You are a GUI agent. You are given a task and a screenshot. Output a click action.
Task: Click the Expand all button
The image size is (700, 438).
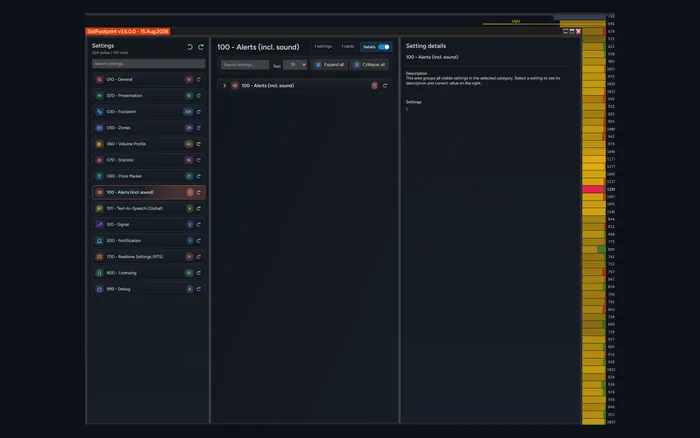point(330,65)
